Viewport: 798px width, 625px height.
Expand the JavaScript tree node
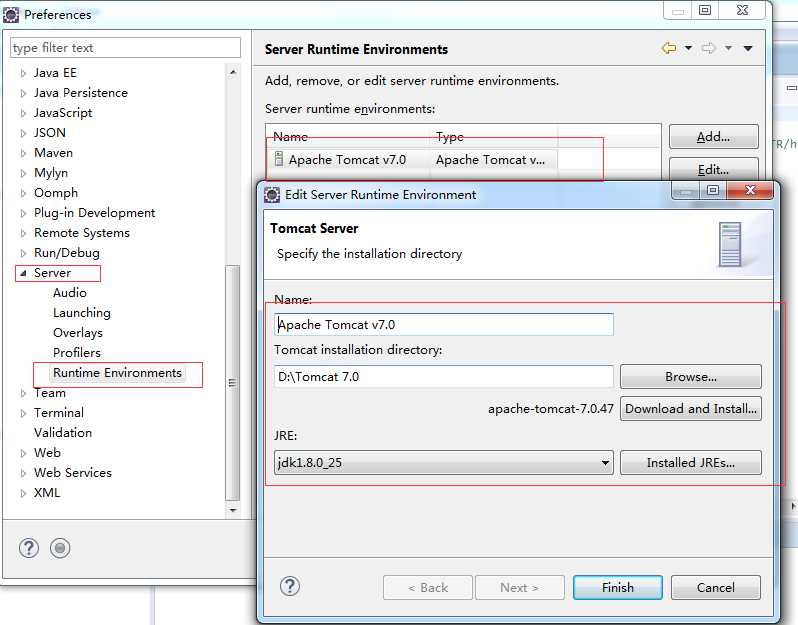coord(23,113)
